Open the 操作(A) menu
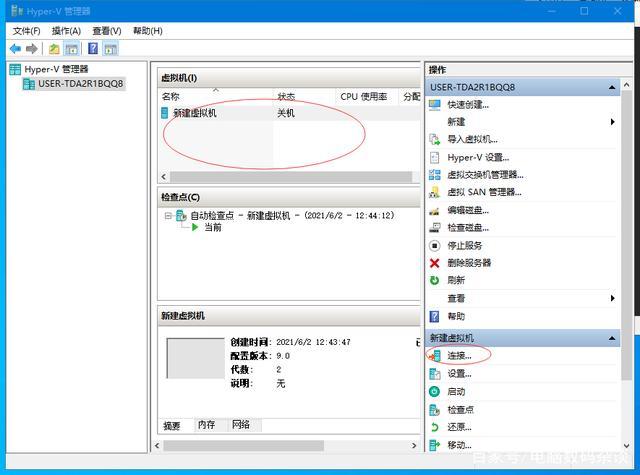This screenshot has height=475, width=640. pyautogui.click(x=66, y=31)
